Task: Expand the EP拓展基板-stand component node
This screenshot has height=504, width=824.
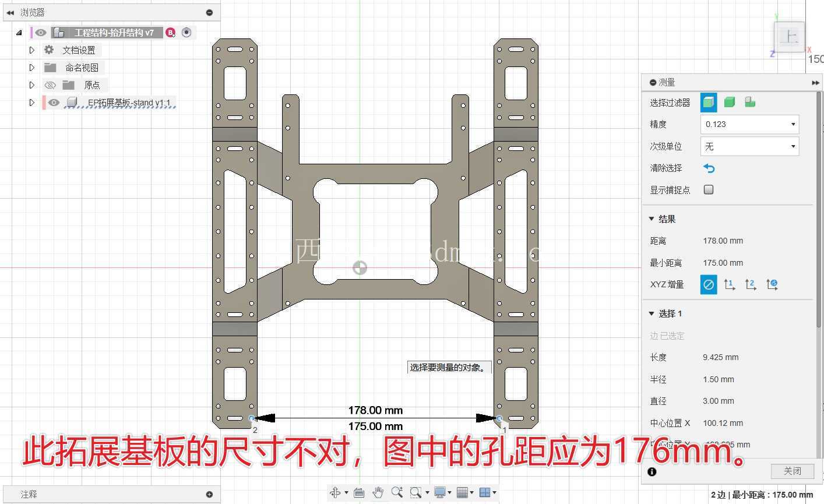Action: 32,103
